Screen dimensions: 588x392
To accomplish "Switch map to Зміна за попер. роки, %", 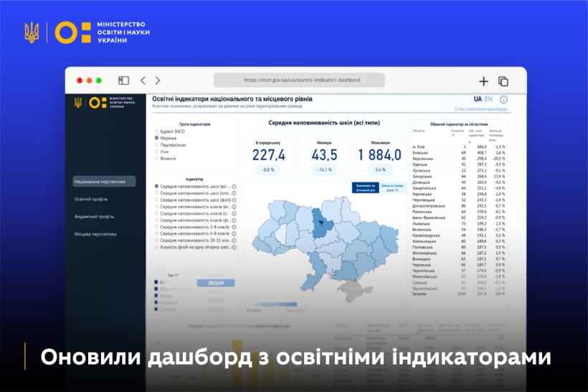I will [x=392, y=187].
